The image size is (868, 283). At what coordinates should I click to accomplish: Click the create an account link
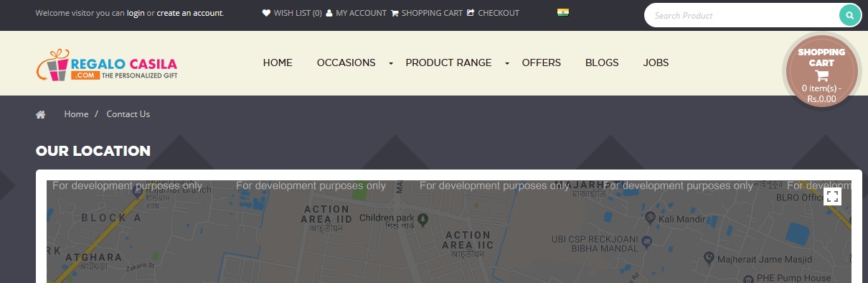[189, 13]
